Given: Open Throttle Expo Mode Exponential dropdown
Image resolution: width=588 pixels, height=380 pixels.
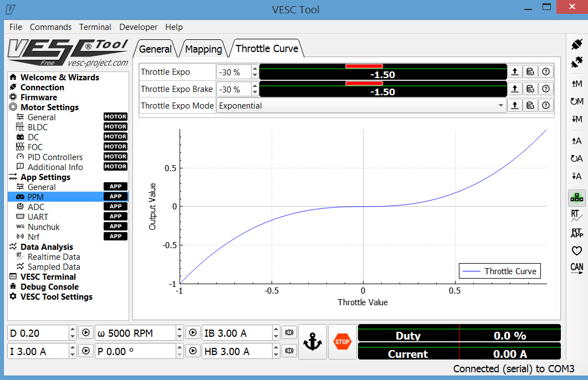Looking at the screenshot, I should [361, 106].
